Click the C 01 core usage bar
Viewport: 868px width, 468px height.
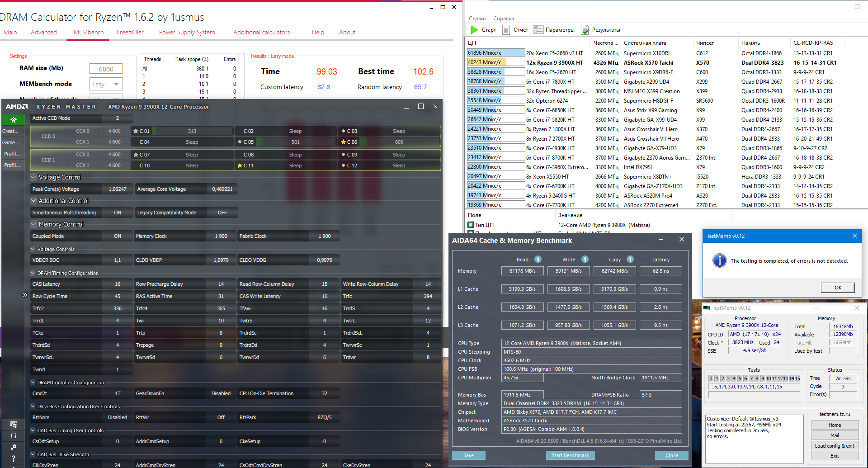tap(192, 131)
